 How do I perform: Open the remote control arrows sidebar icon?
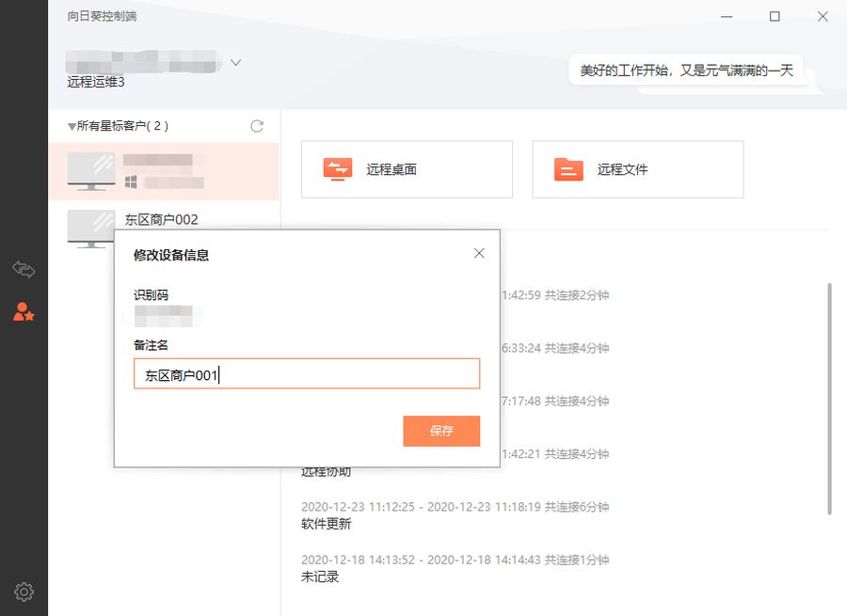[24, 268]
